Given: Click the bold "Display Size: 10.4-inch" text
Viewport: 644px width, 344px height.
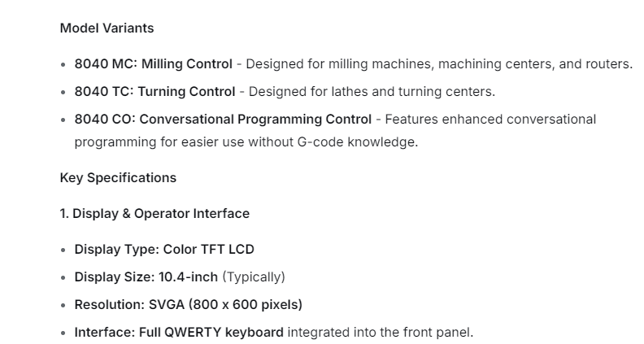Looking at the screenshot, I should (x=146, y=277).
